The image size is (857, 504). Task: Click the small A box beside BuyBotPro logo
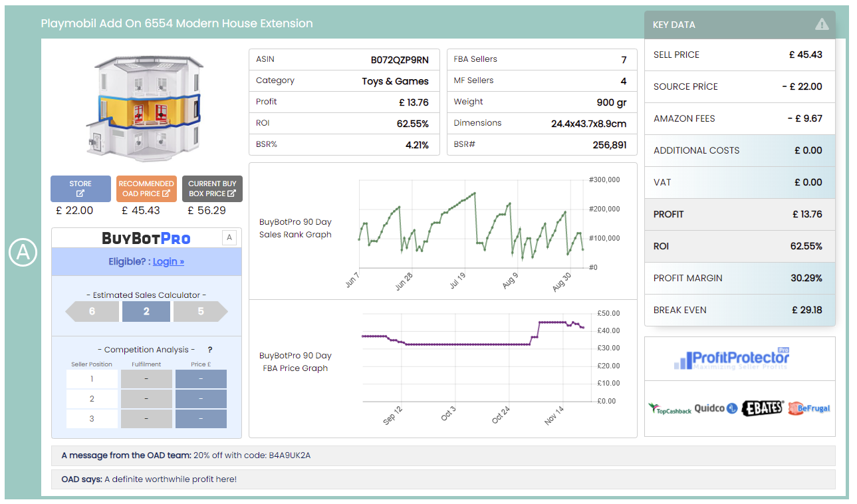click(x=229, y=237)
